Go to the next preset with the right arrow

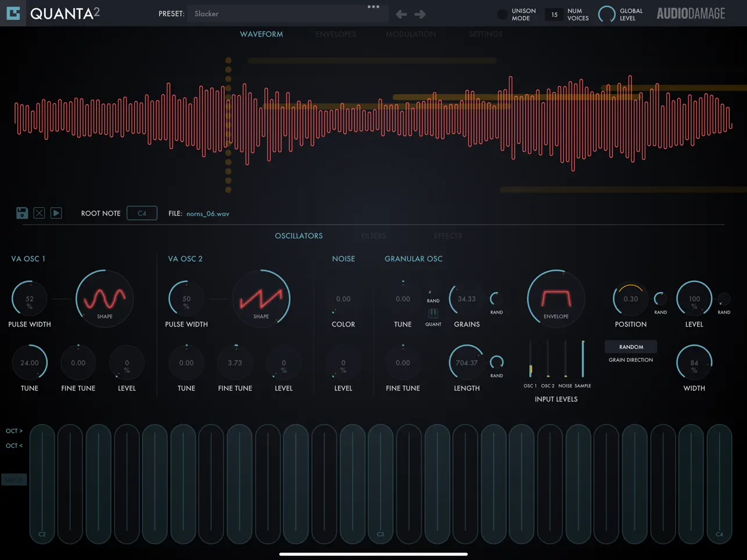419,13
